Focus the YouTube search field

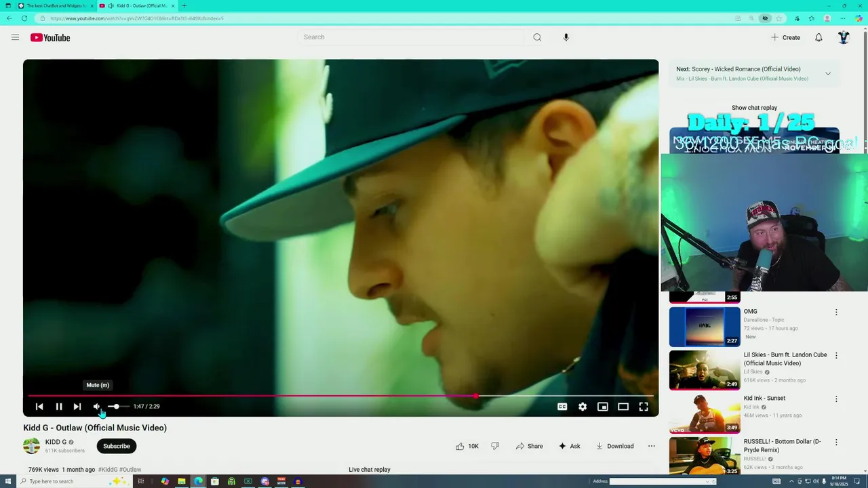[x=411, y=37]
